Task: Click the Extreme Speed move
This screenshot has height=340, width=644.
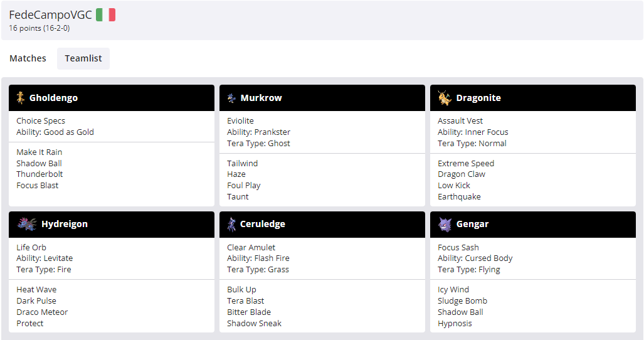Action: pyautogui.click(x=466, y=164)
